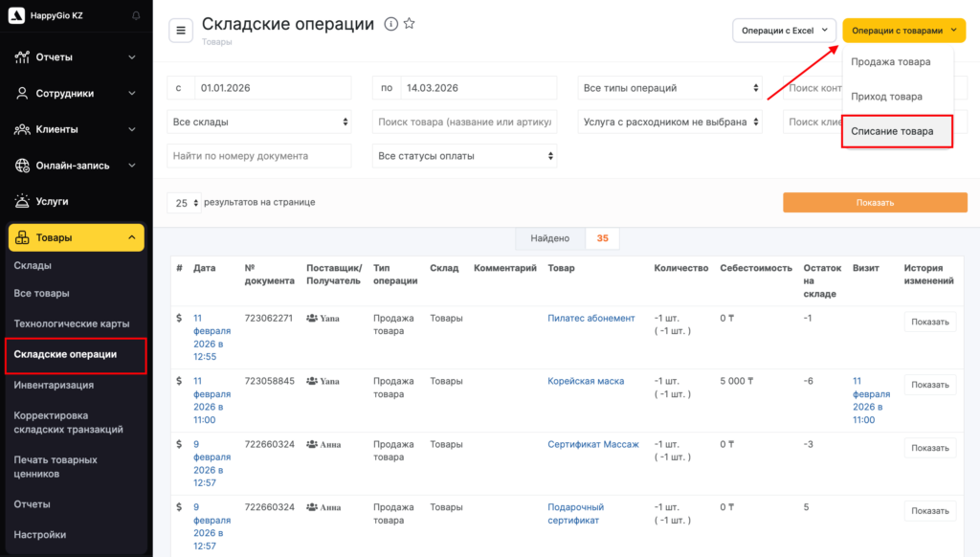Click the hamburger menu icon beside page title

[x=181, y=31]
